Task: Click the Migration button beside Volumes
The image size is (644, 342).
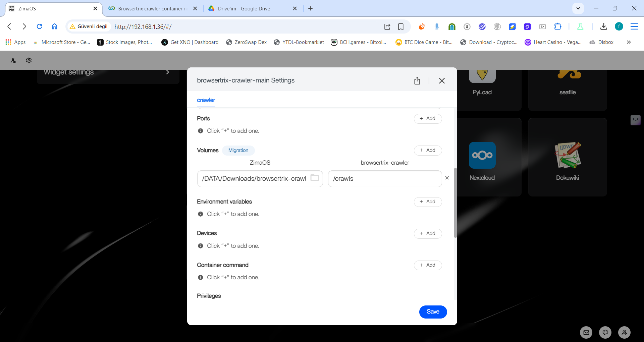Action: 238,150
